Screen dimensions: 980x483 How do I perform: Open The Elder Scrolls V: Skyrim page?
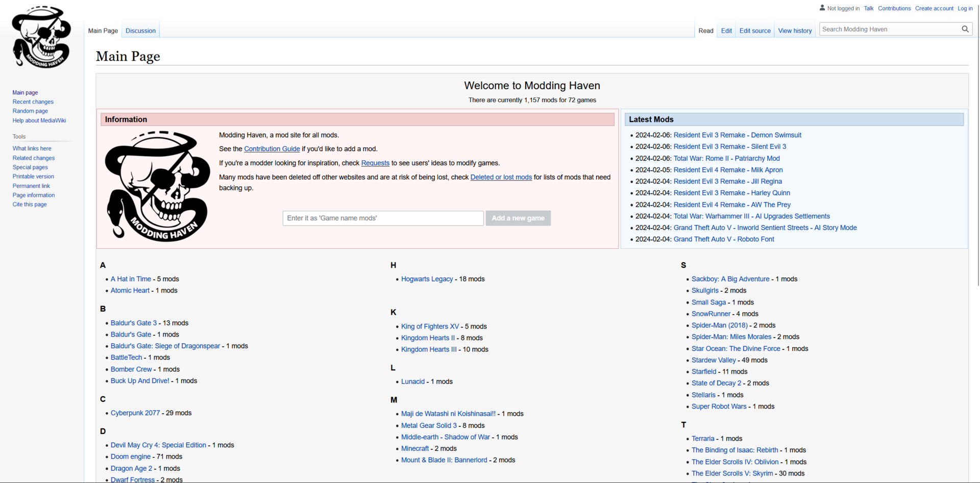(x=732, y=473)
